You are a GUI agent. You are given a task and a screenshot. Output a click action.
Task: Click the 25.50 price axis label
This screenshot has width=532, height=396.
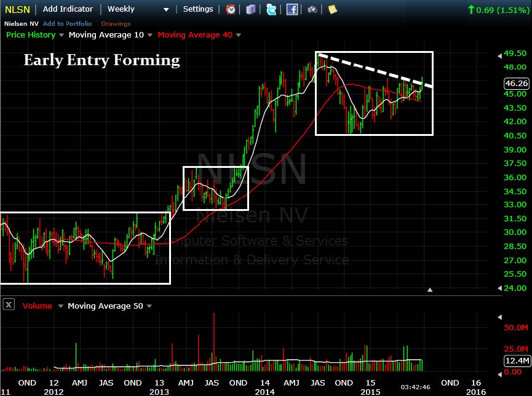[515, 274]
